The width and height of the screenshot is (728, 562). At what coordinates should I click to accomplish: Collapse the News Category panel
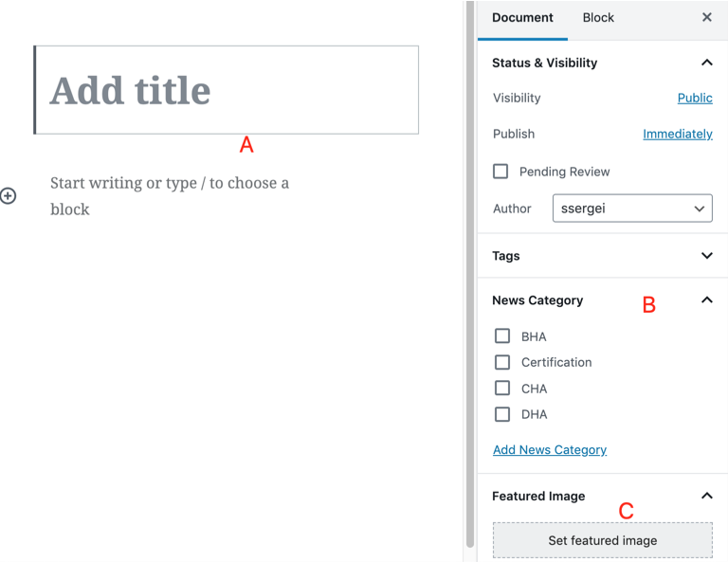(x=706, y=300)
